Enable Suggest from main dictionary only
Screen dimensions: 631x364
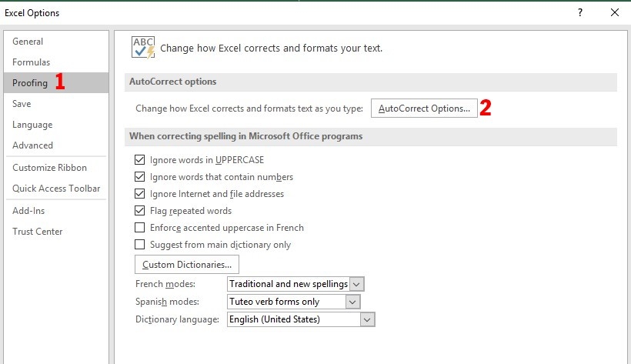(x=139, y=245)
